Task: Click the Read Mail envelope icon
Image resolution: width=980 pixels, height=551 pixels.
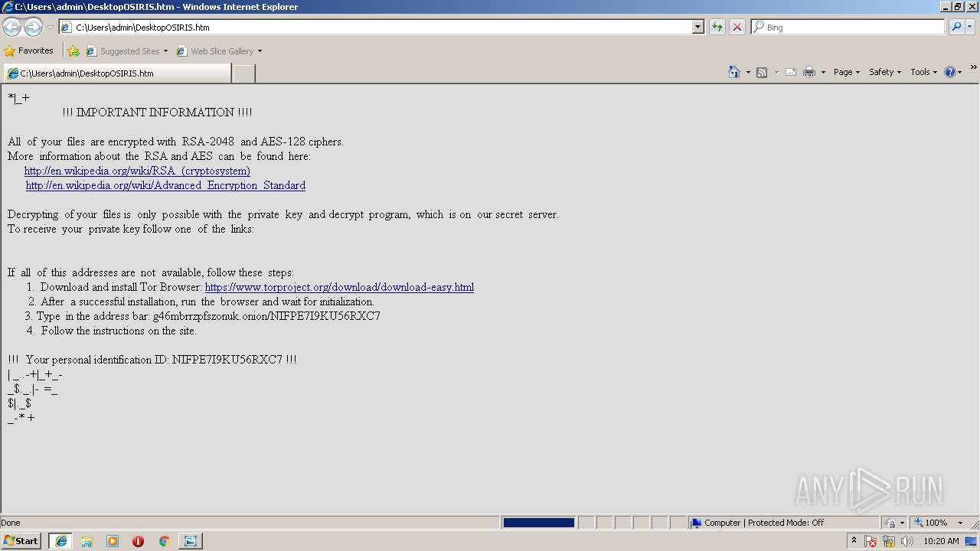Action: pos(791,72)
